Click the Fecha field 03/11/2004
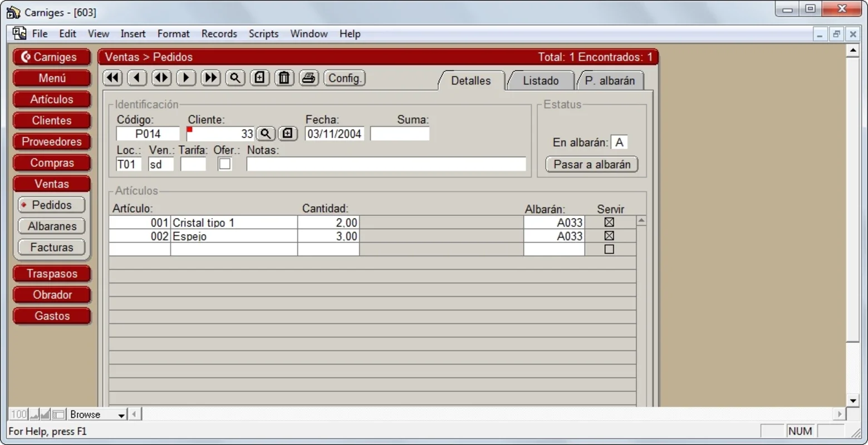868x445 pixels. click(x=335, y=133)
